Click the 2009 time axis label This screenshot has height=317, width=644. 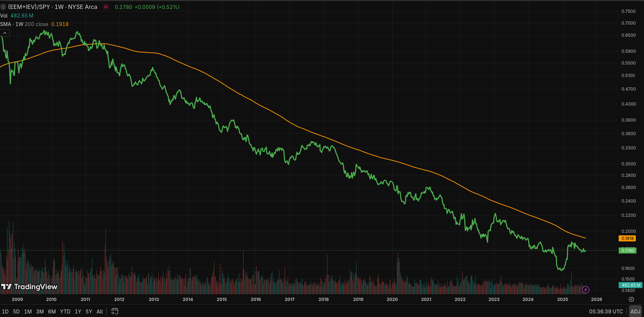pyautogui.click(x=17, y=300)
